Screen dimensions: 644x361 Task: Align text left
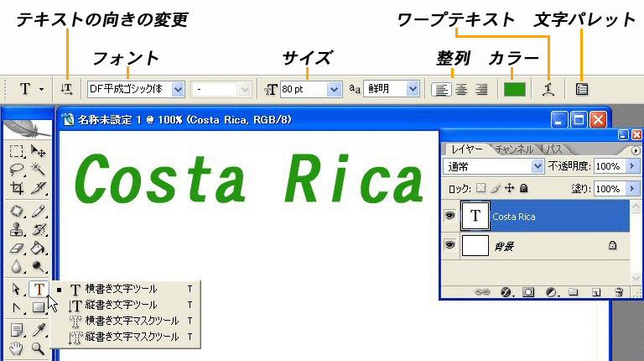pos(442,89)
